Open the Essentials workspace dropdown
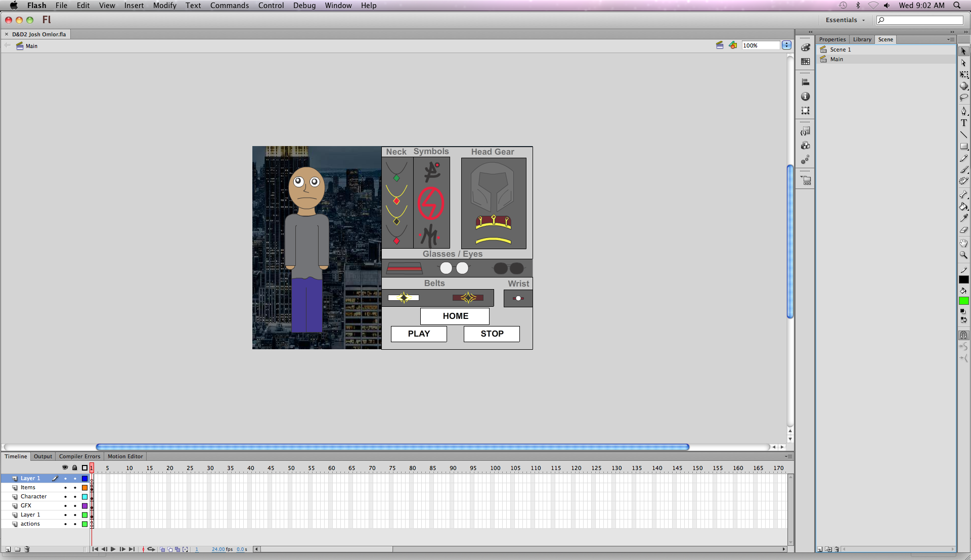This screenshot has width=971, height=560. (x=845, y=20)
